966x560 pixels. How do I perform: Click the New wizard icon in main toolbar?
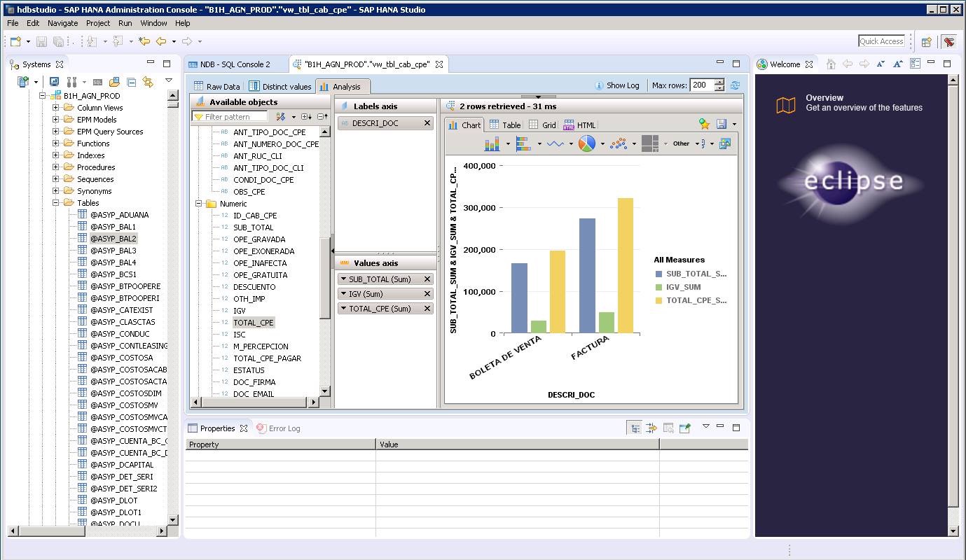pos(15,41)
